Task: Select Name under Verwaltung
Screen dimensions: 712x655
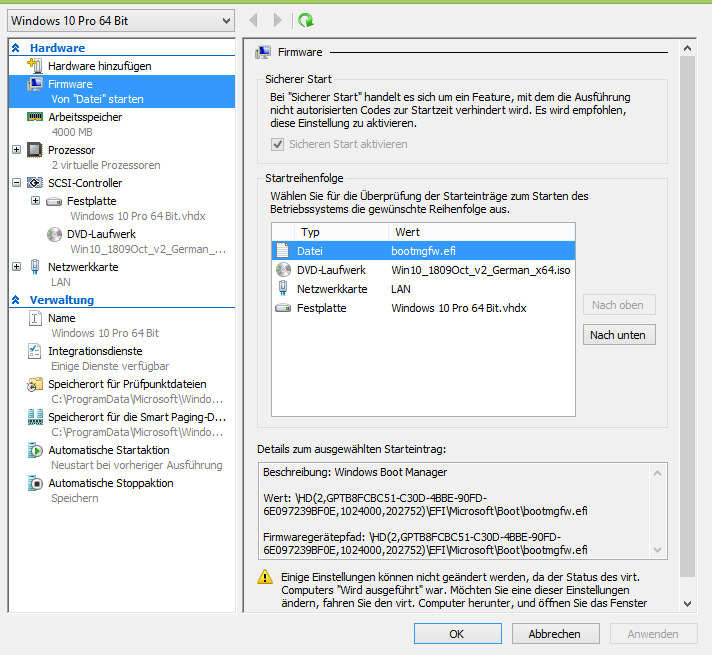Action: point(62,318)
